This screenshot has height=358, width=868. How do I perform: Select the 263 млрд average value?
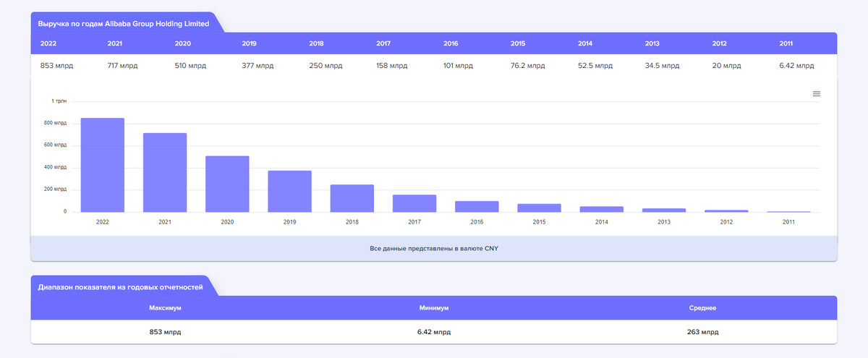coord(703,332)
